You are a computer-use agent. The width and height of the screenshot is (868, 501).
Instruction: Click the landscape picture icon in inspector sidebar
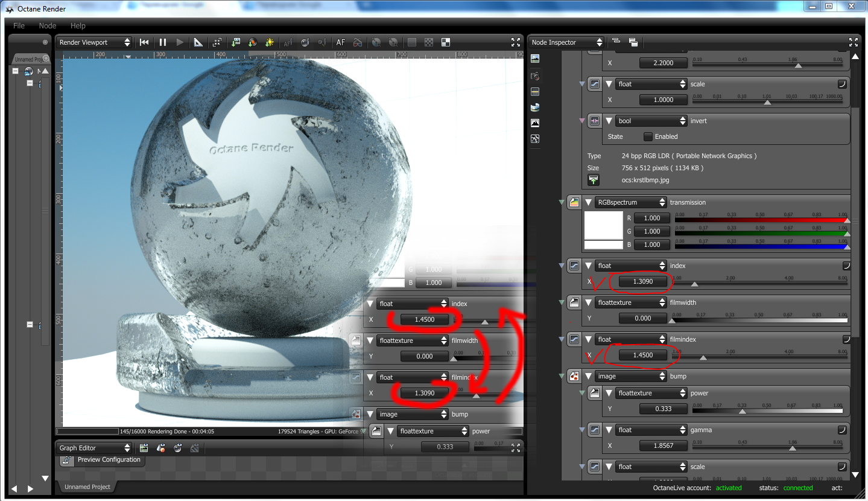(x=535, y=59)
